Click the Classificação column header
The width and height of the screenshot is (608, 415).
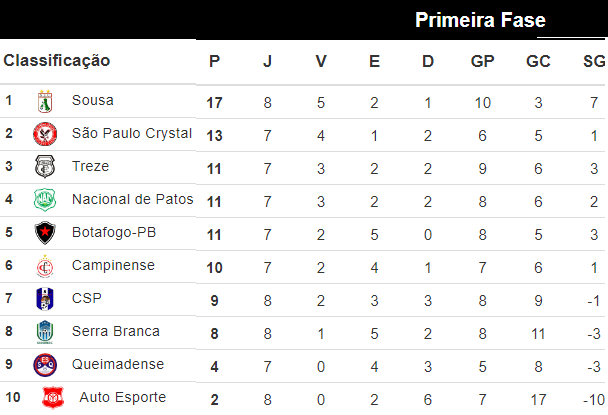click(57, 61)
